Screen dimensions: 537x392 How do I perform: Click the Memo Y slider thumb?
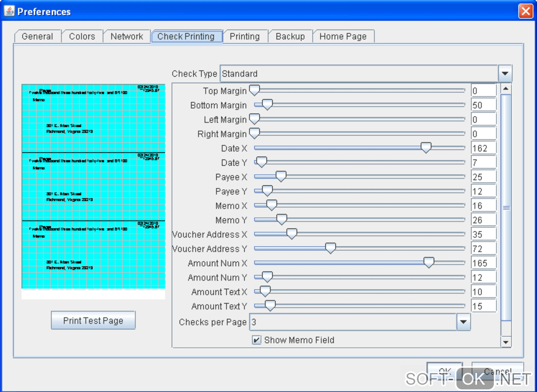282,220
